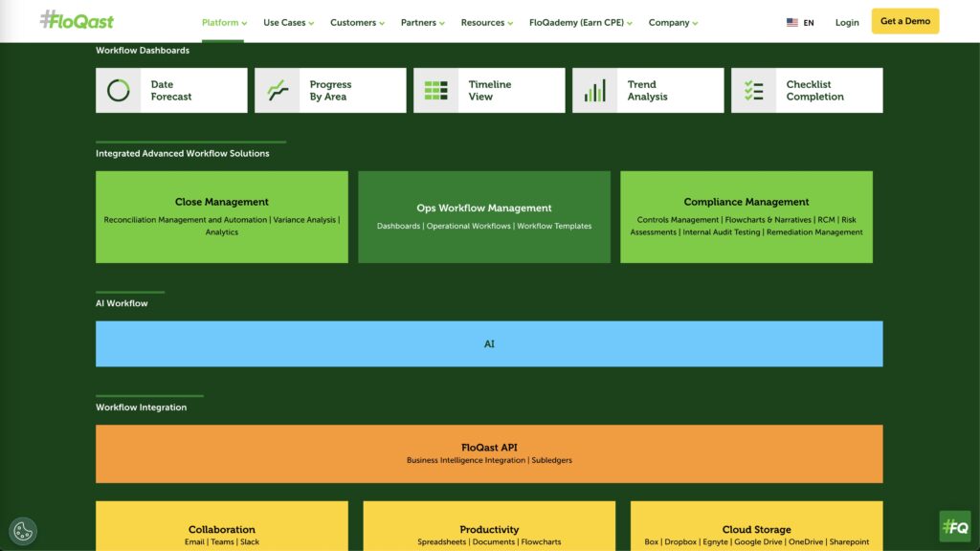The height and width of the screenshot is (551, 980).
Task: Click the Progress By Area label
Action: (x=330, y=91)
